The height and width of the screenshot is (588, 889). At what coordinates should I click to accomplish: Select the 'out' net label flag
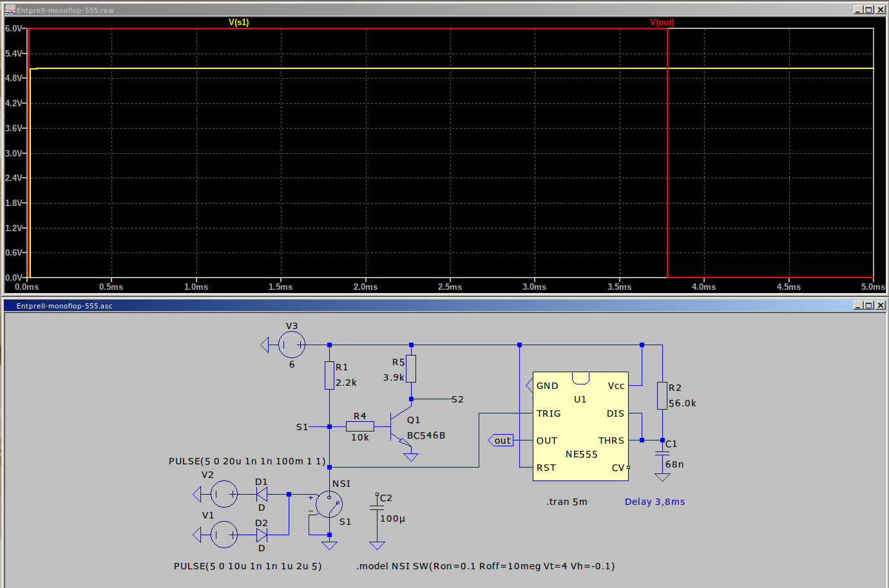502,441
